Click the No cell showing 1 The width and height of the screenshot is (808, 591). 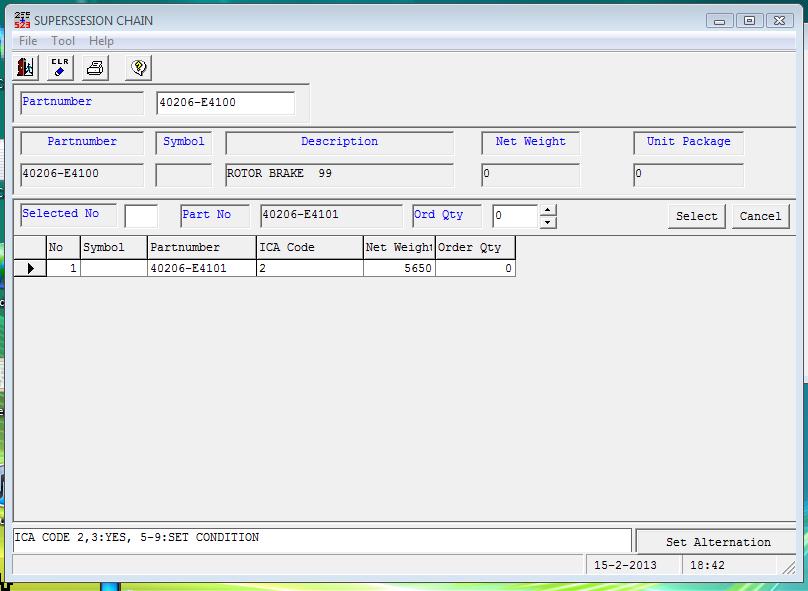(63, 268)
